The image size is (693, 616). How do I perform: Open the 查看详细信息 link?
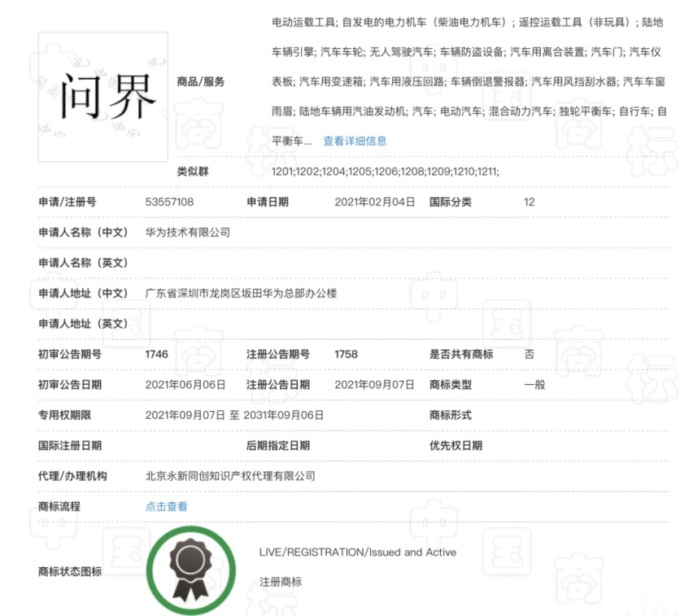(x=355, y=141)
